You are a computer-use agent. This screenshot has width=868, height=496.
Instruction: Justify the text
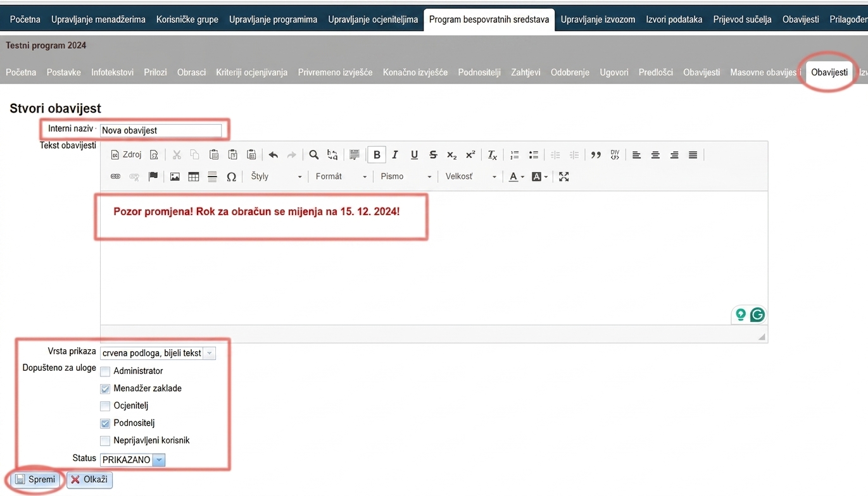pos(693,154)
